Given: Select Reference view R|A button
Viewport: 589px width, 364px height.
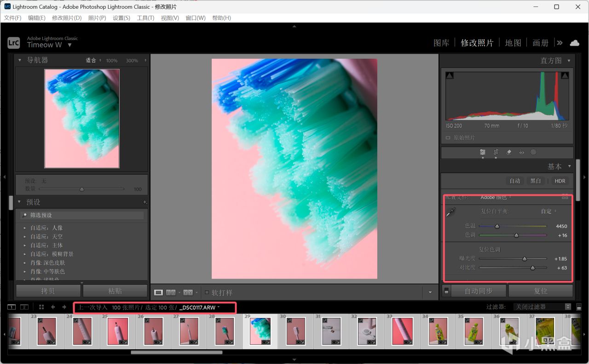Looking at the screenshot, I should [x=171, y=292].
